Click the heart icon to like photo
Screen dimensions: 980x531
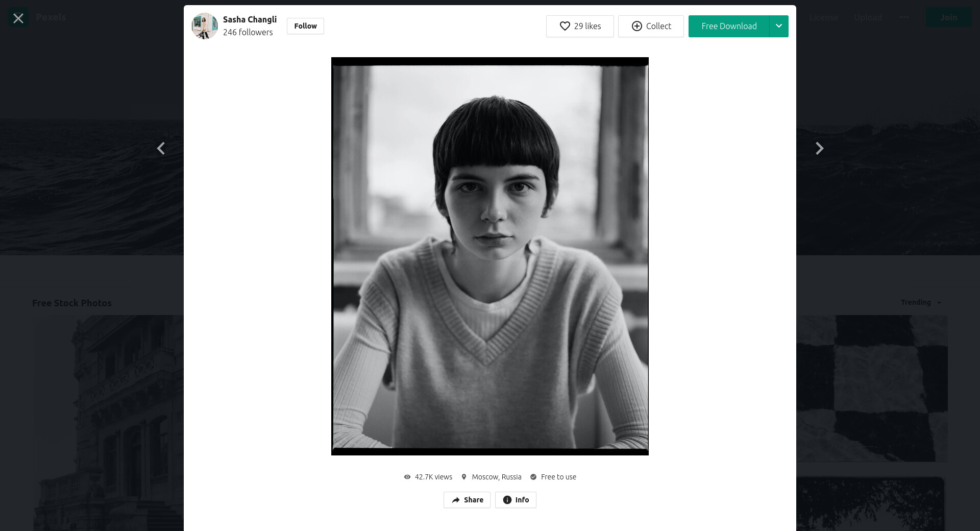(565, 26)
